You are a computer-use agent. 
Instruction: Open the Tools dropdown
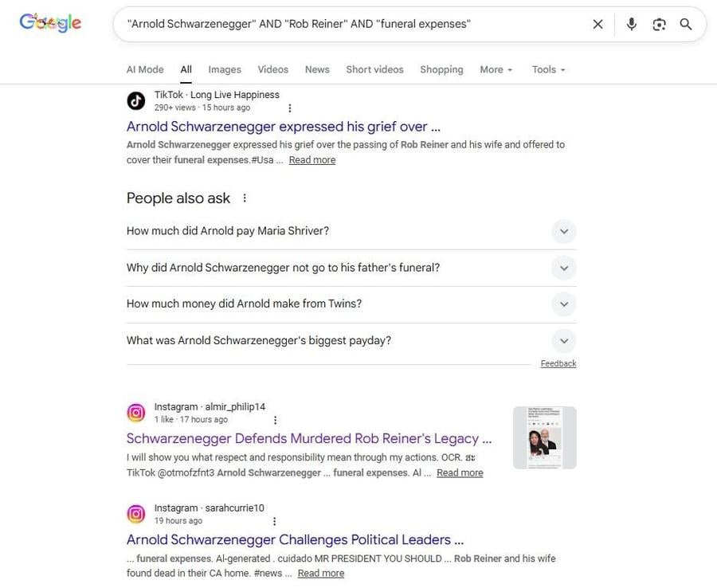click(547, 69)
